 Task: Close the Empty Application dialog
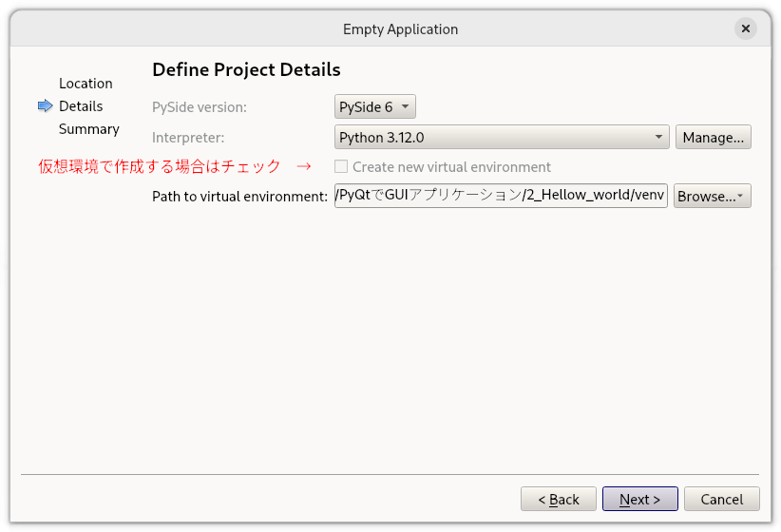pyautogui.click(x=745, y=28)
